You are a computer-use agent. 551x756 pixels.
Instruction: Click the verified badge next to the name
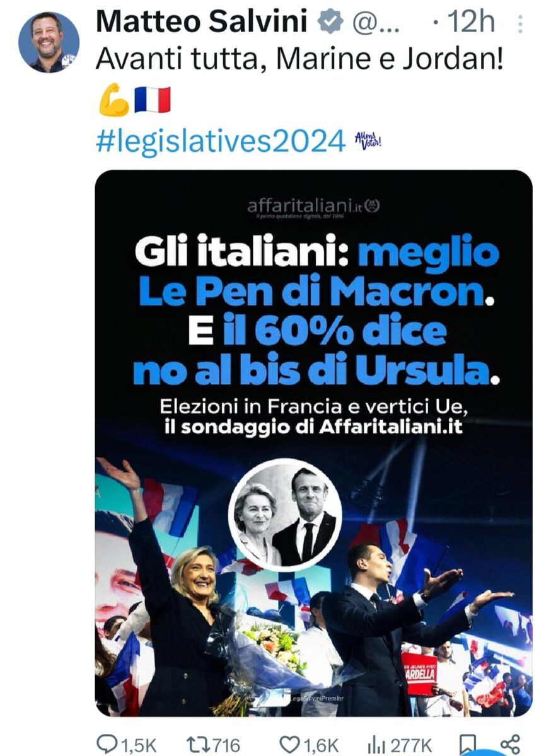click(x=328, y=23)
